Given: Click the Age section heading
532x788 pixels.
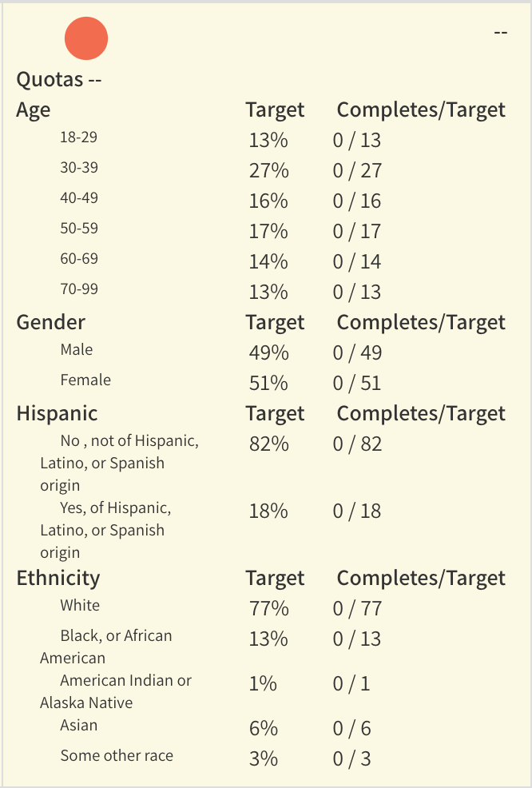Looking at the screenshot, I should tap(34, 109).
